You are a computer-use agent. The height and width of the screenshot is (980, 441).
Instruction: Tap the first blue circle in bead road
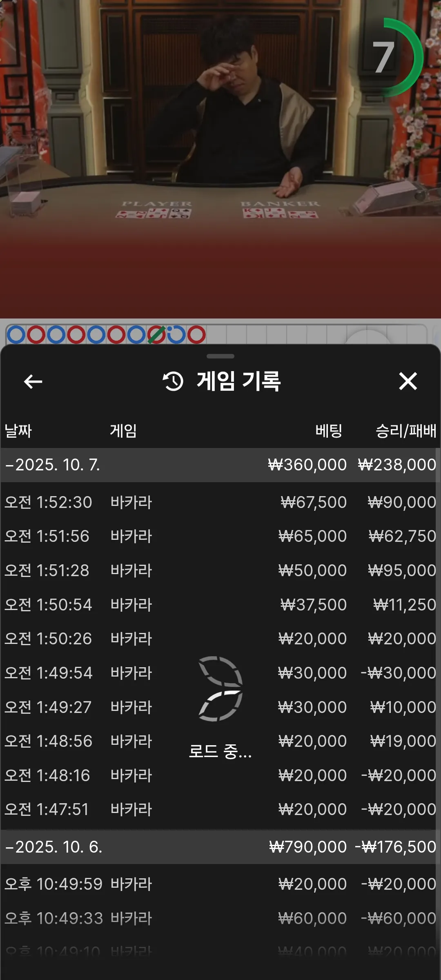(x=16, y=335)
